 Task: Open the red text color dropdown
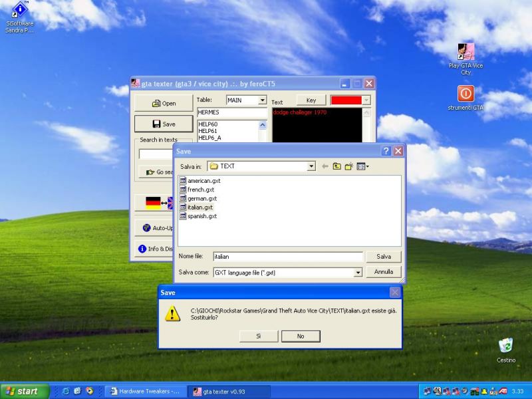[366, 100]
